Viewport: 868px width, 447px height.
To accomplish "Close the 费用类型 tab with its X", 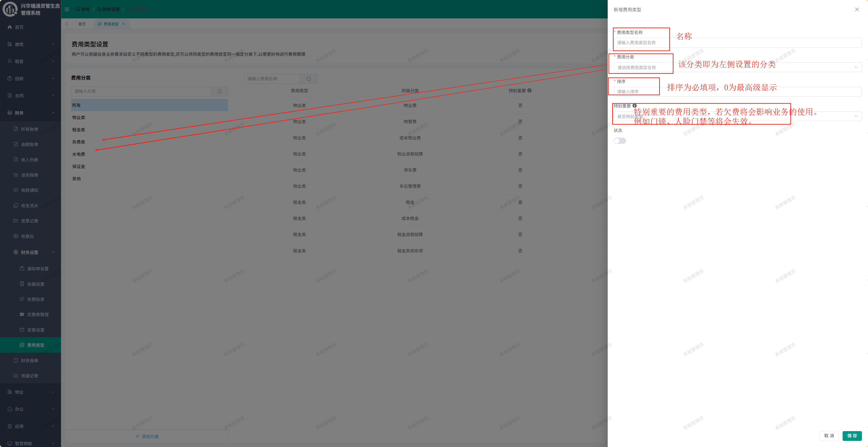I will click(123, 24).
